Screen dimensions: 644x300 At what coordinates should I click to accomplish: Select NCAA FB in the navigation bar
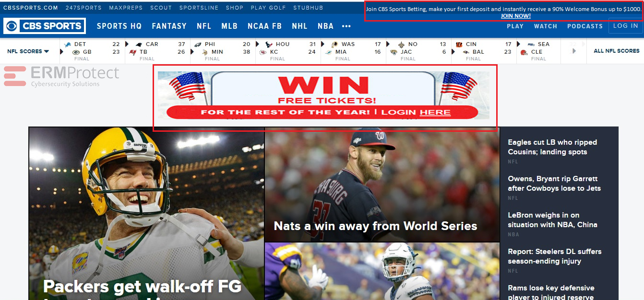[x=264, y=26]
